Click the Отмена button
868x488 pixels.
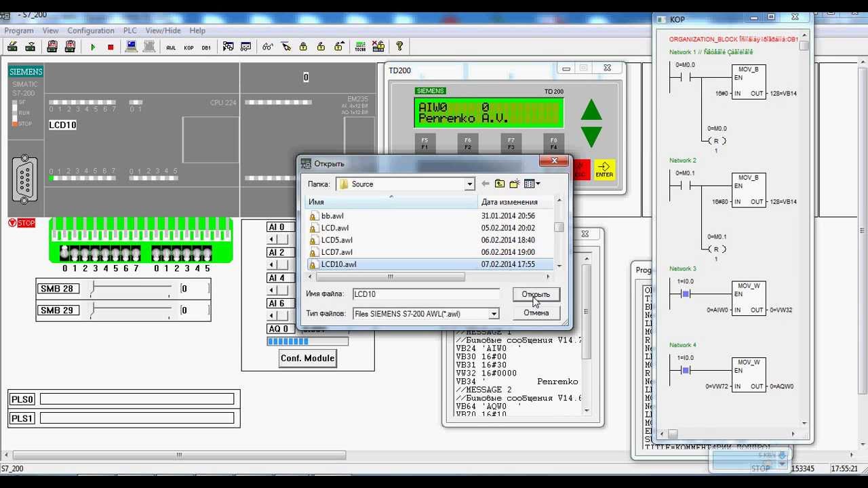[x=536, y=312]
